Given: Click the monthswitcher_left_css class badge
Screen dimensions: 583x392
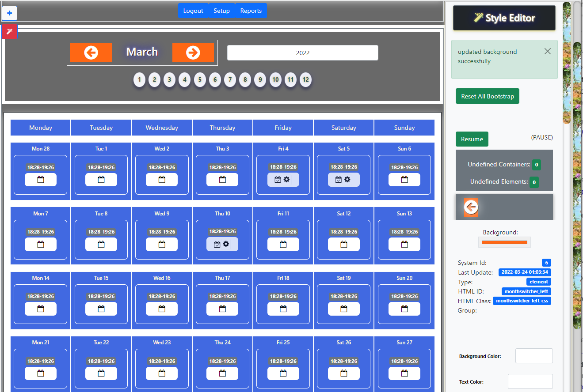Looking at the screenshot, I should [x=522, y=301].
